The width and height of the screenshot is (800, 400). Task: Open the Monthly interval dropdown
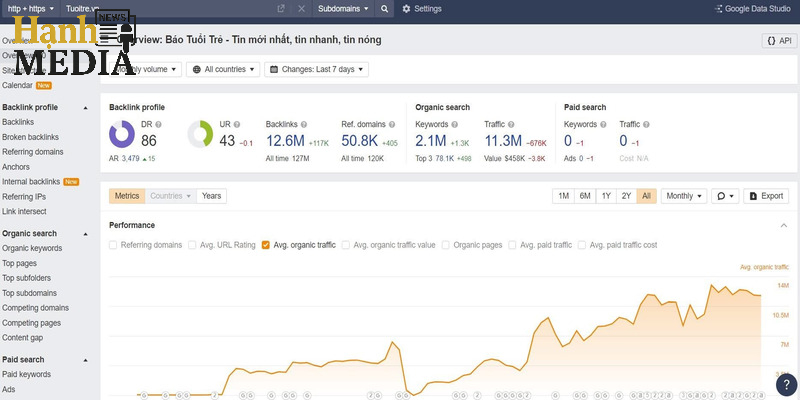point(684,196)
